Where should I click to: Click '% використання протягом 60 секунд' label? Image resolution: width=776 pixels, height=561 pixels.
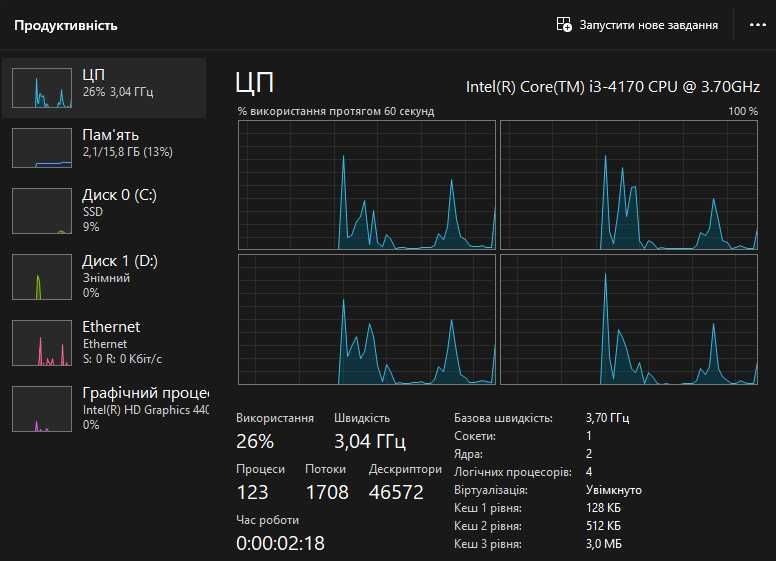[336, 111]
